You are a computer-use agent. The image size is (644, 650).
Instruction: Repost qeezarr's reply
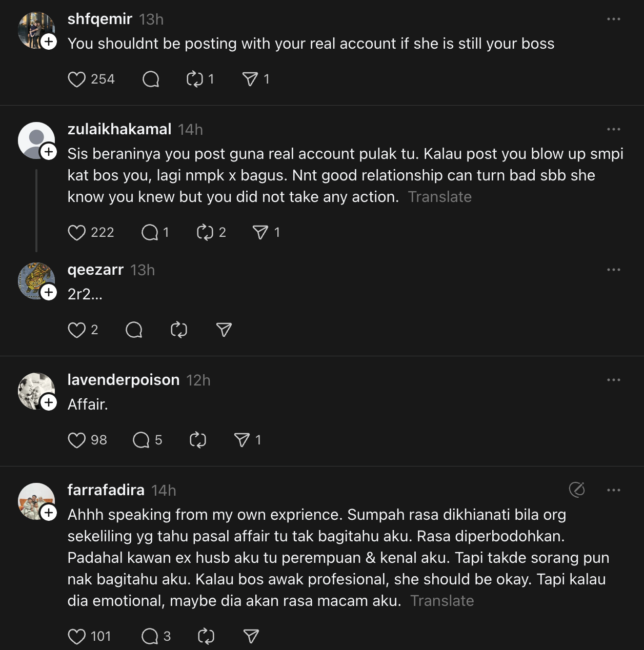point(179,330)
